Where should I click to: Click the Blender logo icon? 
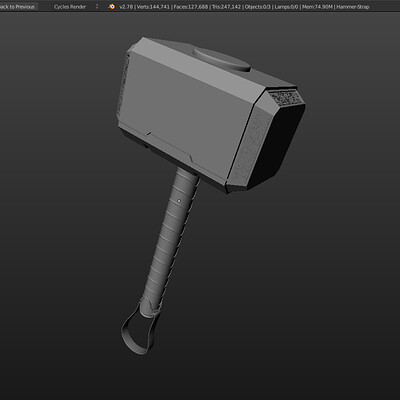pos(112,6)
